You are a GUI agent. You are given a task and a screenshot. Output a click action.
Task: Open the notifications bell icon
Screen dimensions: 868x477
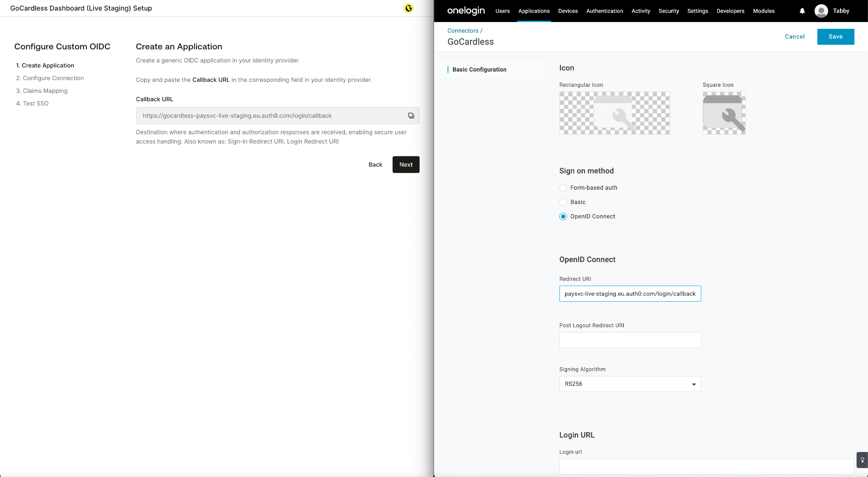[802, 11]
